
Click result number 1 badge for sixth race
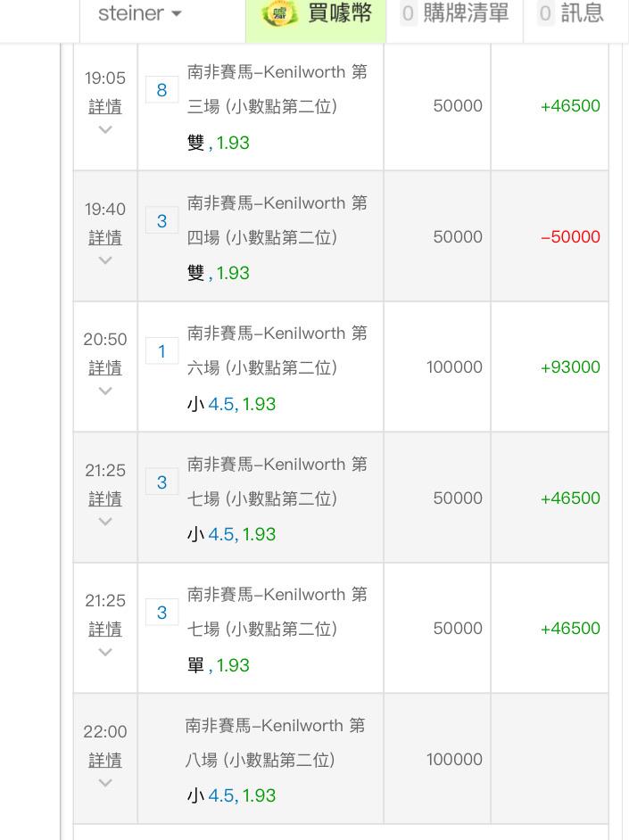(161, 351)
